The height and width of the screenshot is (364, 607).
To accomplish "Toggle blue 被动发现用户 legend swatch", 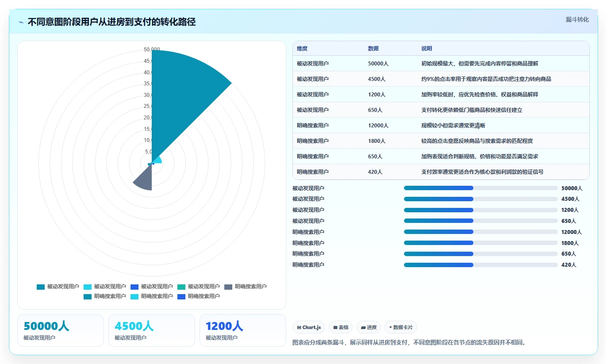I will point(134,287).
